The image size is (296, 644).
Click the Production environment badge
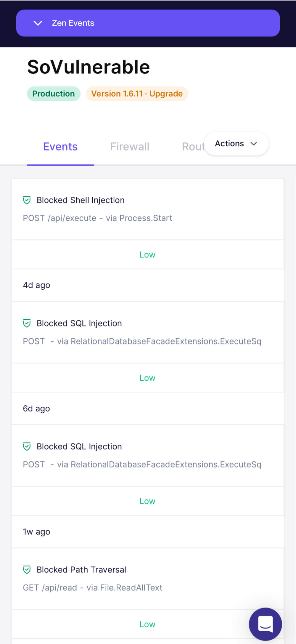click(x=54, y=94)
